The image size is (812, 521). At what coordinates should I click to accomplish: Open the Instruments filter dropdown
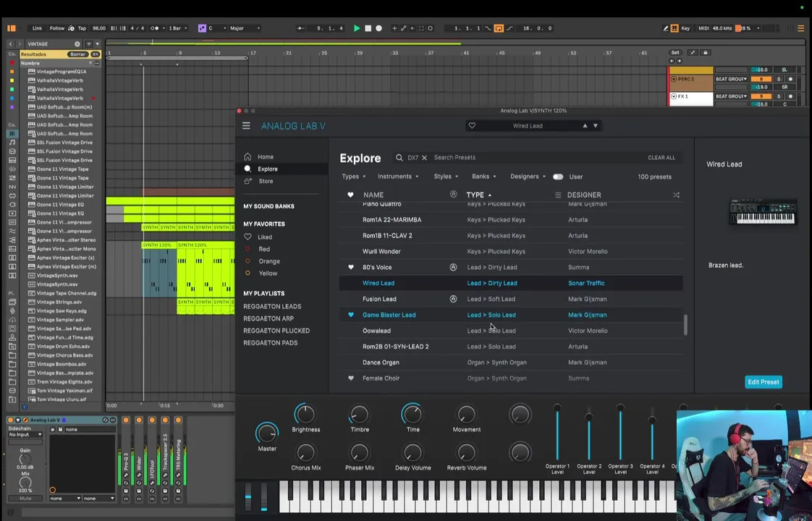(x=398, y=177)
